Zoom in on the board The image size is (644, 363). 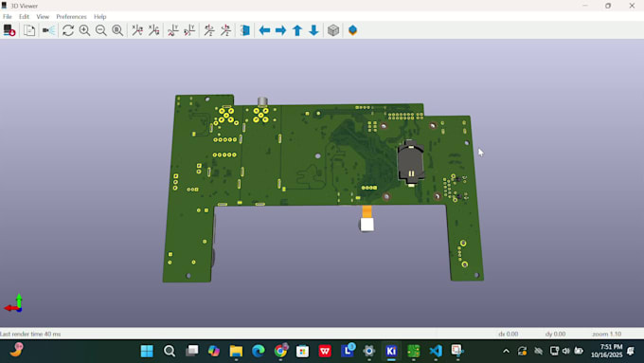[x=84, y=30]
